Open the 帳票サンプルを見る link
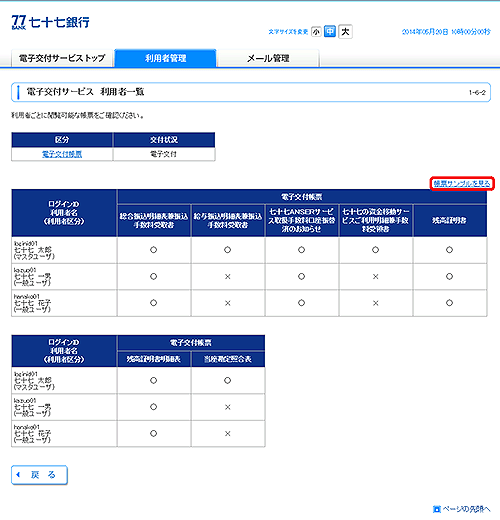Image resolution: width=500 pixels, height=520 pixels. 462,183
